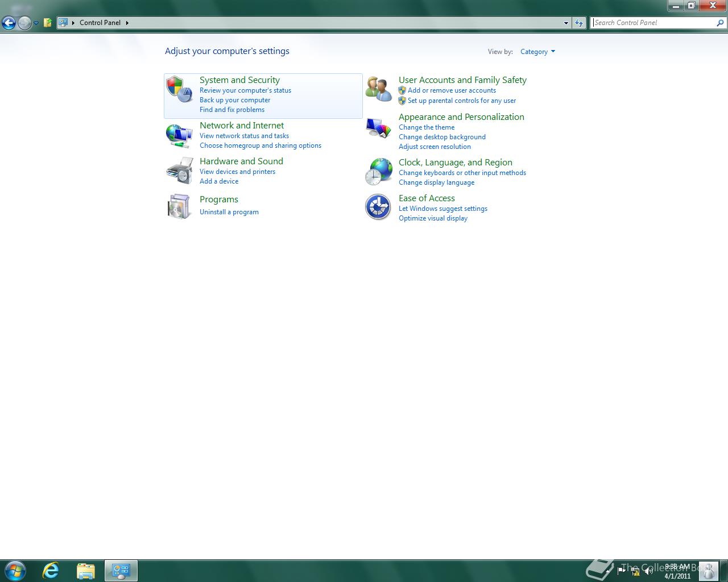Click the Forward navigation arrow
This screenshot has height=582, width=728.
tap(24, 23)
